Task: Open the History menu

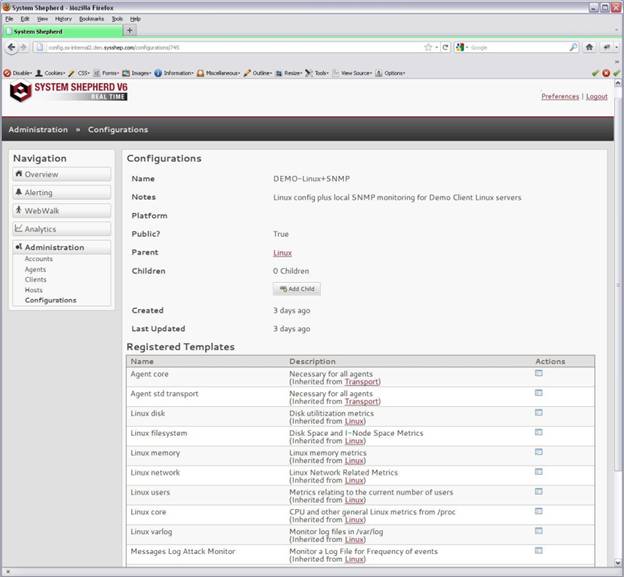Action: pos(63,19)
